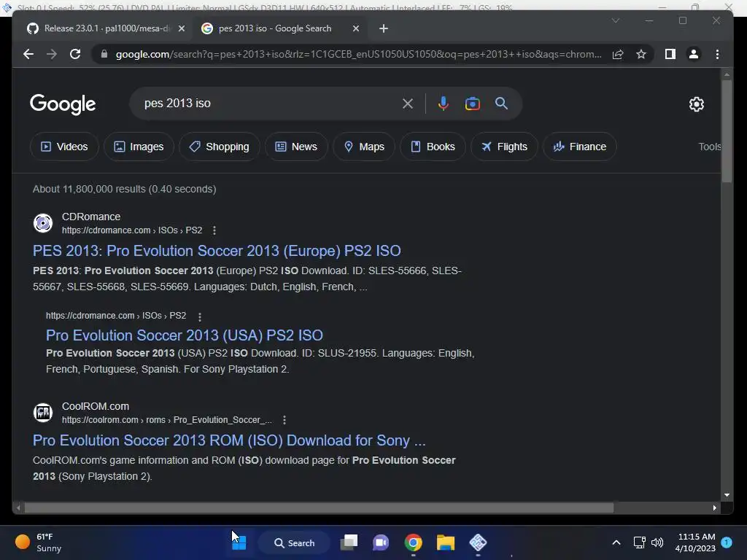Bookmark this page with the star icon
747x560 pixels.
641,54
